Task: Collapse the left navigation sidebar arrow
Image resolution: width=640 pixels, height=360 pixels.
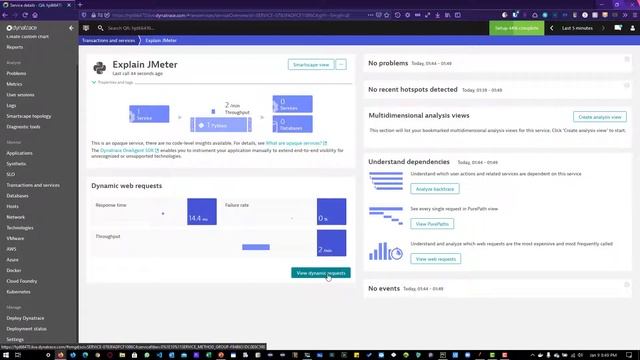Action: 71,28
